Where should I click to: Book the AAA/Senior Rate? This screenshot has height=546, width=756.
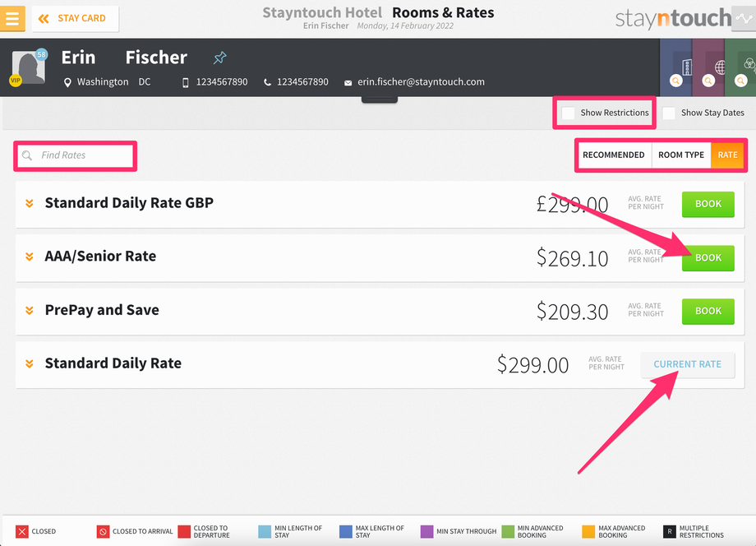click(x=708, y=258)
